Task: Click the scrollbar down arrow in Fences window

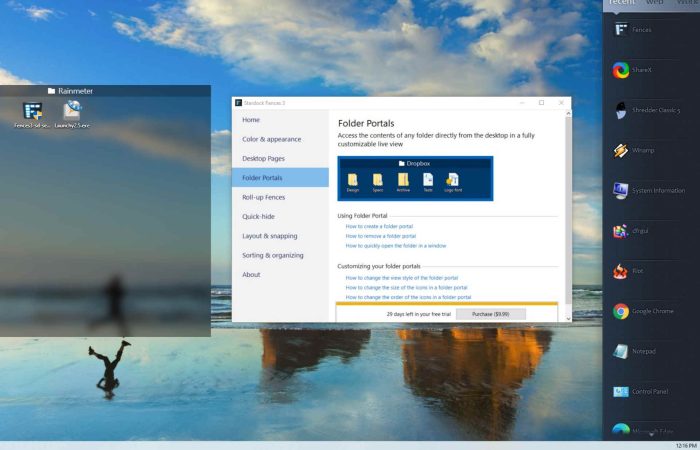Action: coord(568,318)
